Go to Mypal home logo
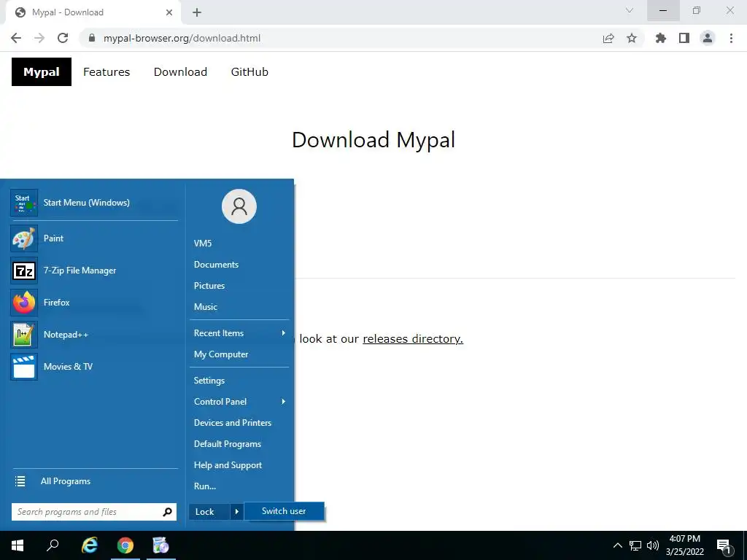The height and width of the screenshot is (560, 747). pyautogui.click(x=42, y=72)
